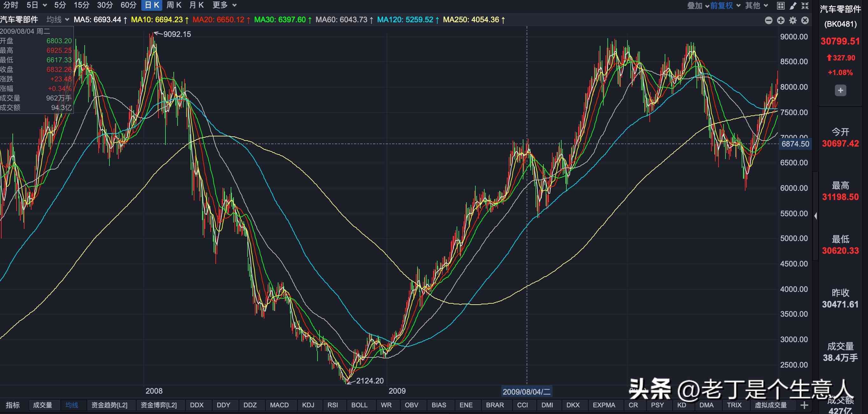Screen dimensions: 868x414
Task: Open the multi-chart grid layout icon
Action: (x=781, y=5)
